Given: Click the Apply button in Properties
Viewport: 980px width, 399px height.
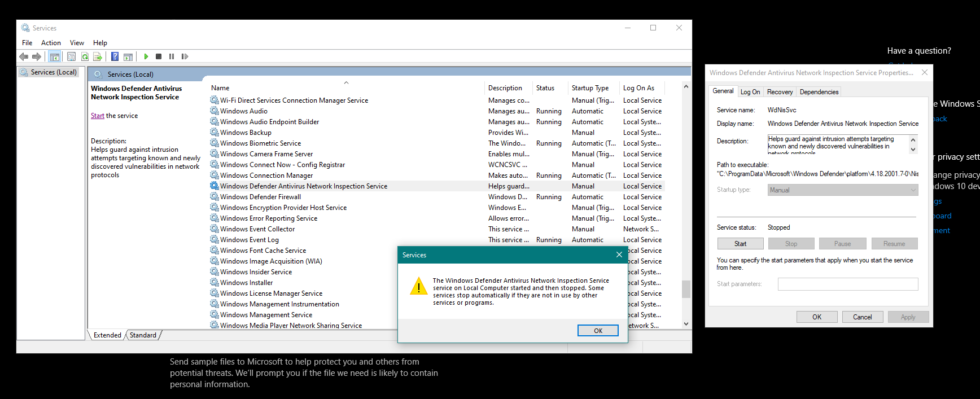Looking at the screenshot, I should click(x=908, y=317).
